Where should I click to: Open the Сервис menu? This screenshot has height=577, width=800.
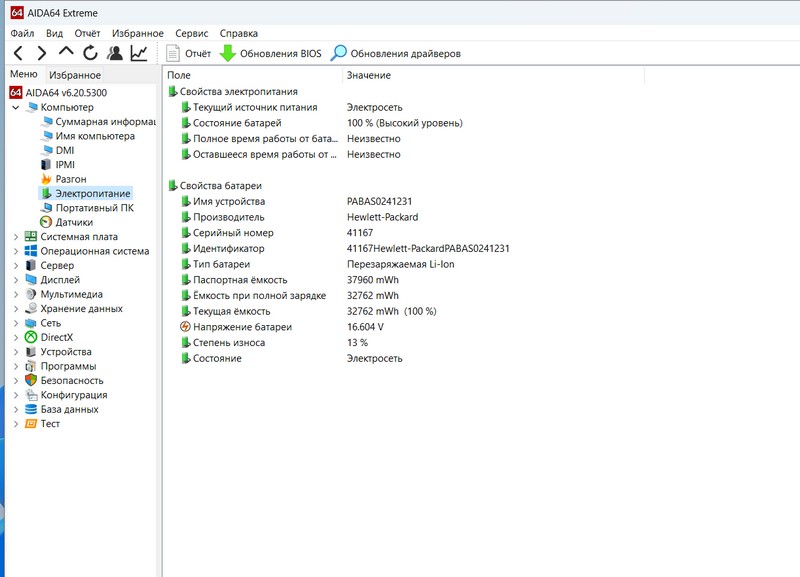click(x=191, y=33)
